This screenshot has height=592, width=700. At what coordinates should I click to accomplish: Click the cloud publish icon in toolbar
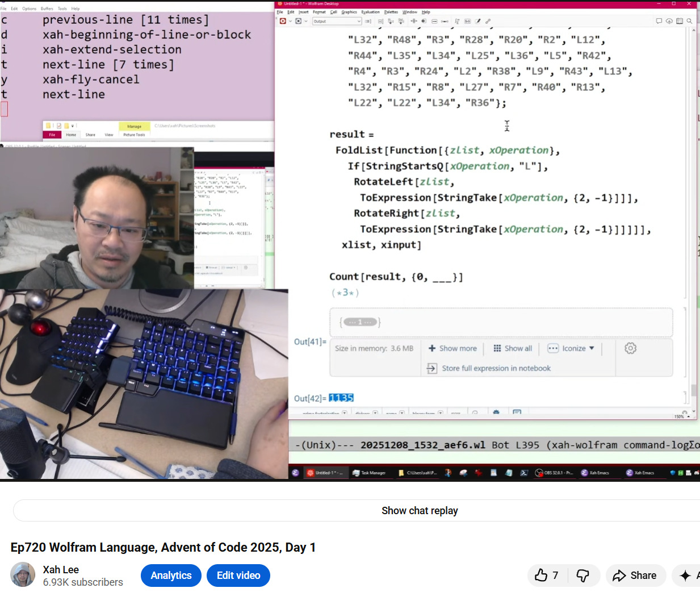[x=669, y=21]
